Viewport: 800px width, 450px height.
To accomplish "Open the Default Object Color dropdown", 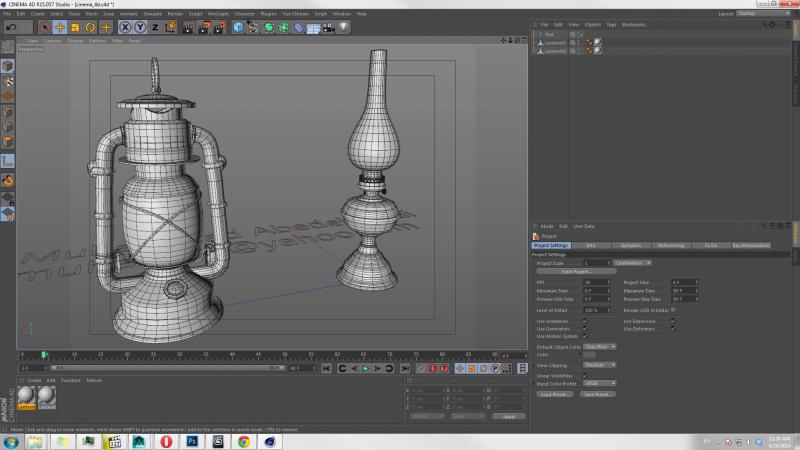I will point(600,346).
